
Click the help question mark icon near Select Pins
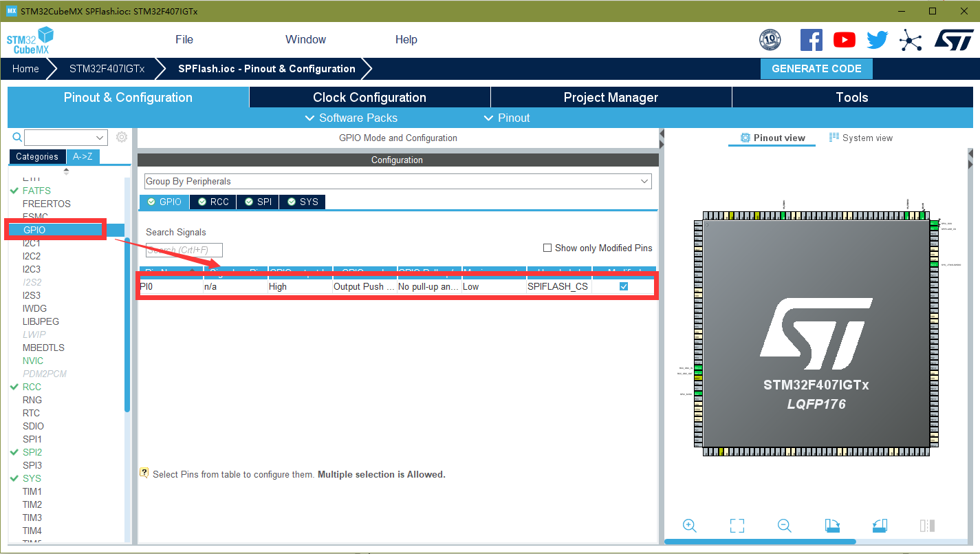tap(144, 473)
